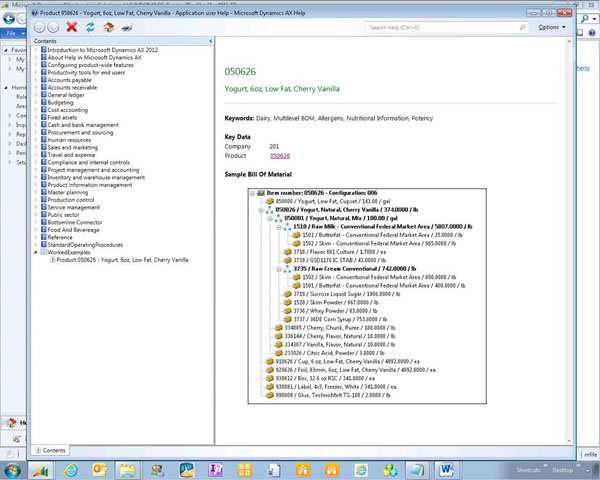Click book icon beside Master planning
This screenshot has height=480, width=600.
[x=44, y=192]
